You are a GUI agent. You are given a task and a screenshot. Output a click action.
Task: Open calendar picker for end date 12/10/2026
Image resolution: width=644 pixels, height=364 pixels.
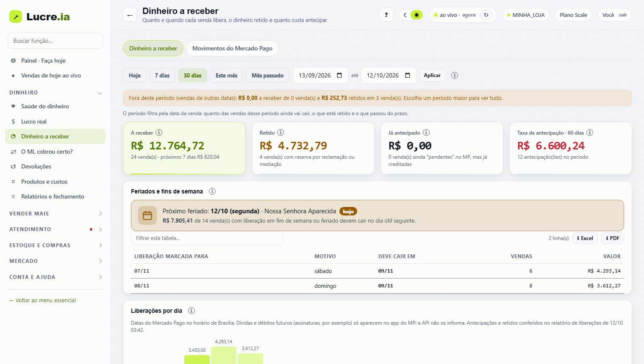pos(408,75)
